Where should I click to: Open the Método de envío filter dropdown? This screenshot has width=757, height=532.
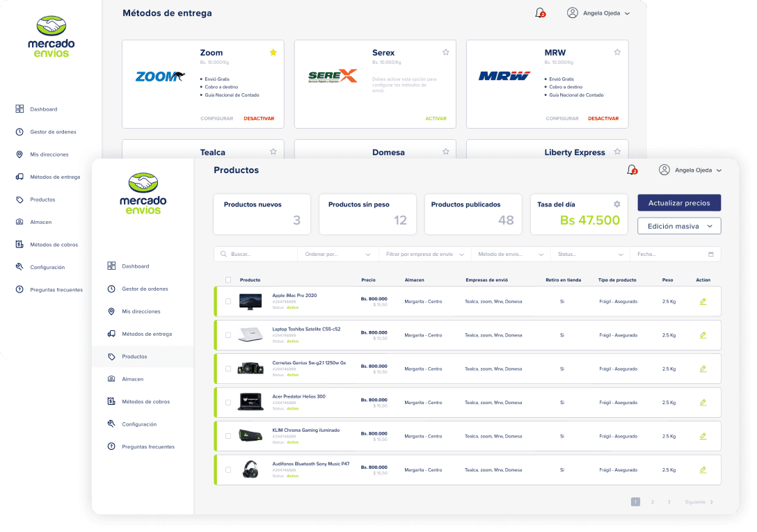(511, 254)
